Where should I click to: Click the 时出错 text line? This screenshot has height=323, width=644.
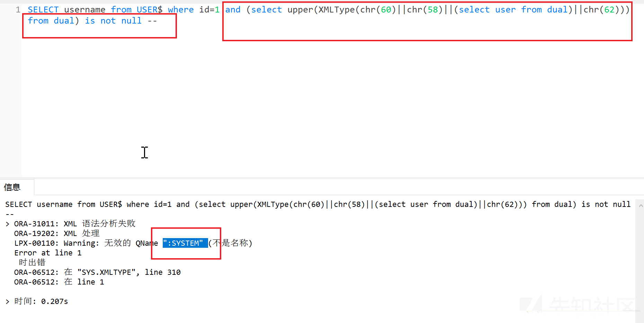pos(32,263)
